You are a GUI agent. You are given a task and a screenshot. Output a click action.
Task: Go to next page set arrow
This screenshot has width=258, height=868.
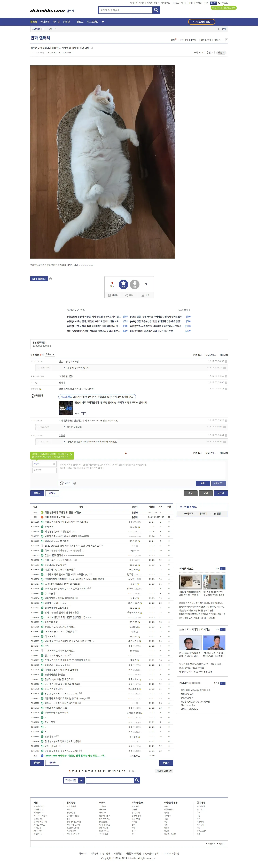130,771
